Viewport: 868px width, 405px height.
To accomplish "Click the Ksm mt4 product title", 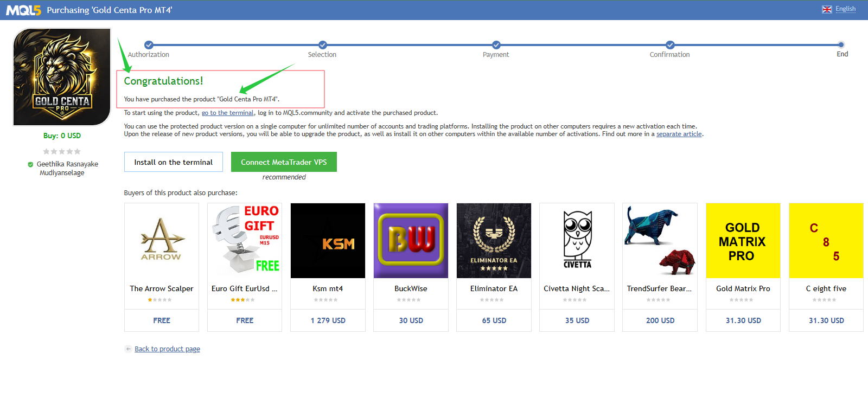I will [x=328, y=288].
